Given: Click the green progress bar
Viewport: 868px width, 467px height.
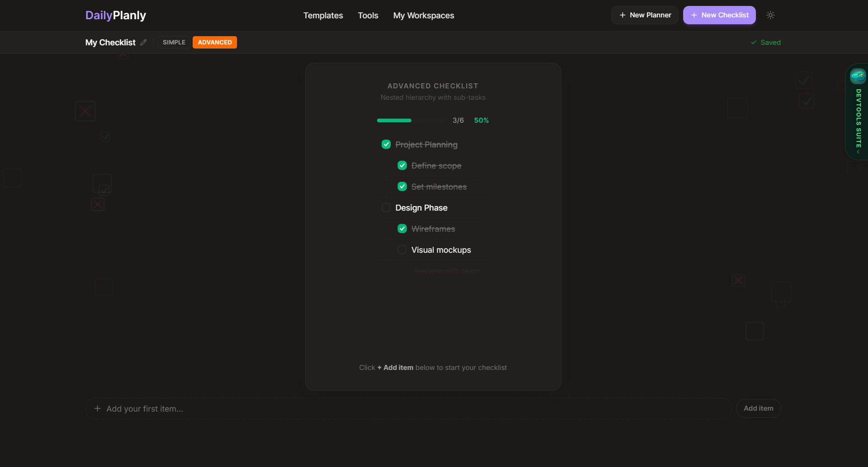Looking at the screenshot, I should [x=411, y=120].
